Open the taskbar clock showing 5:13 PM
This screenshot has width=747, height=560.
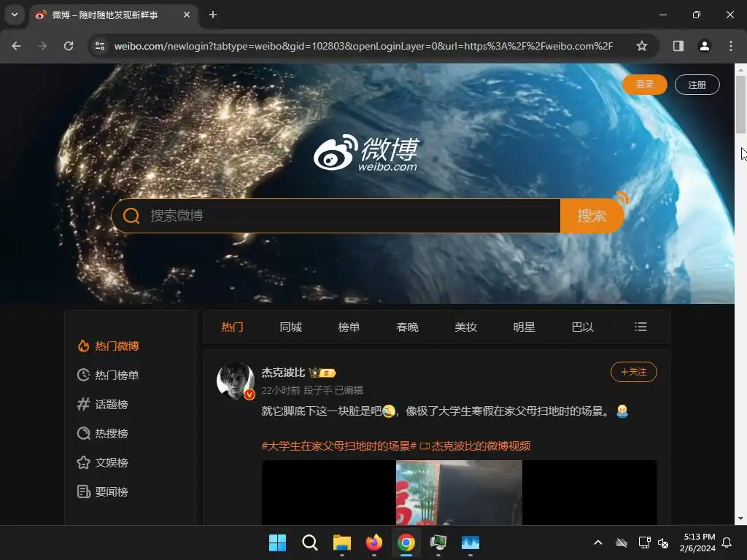click(x=698, y=542)
